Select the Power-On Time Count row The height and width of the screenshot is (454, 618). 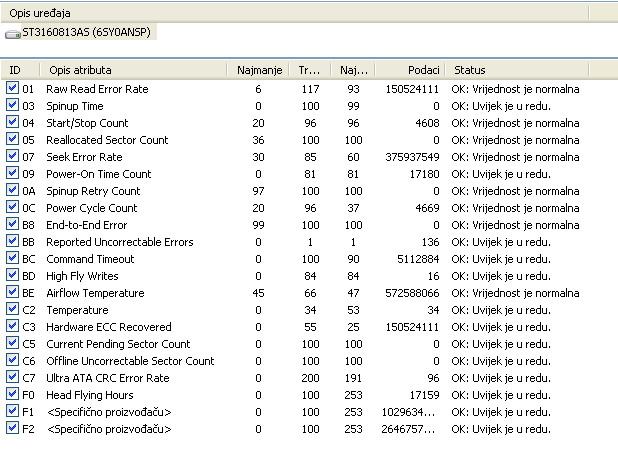click(99, 174)
